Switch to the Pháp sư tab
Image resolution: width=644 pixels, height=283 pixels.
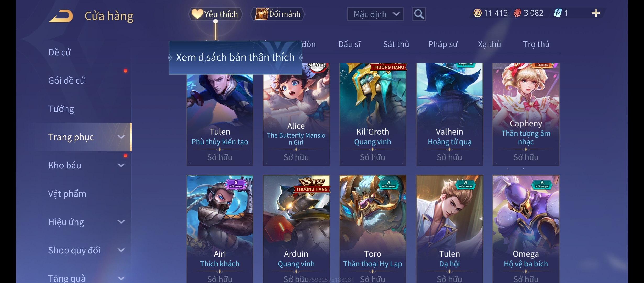point(443,44)
